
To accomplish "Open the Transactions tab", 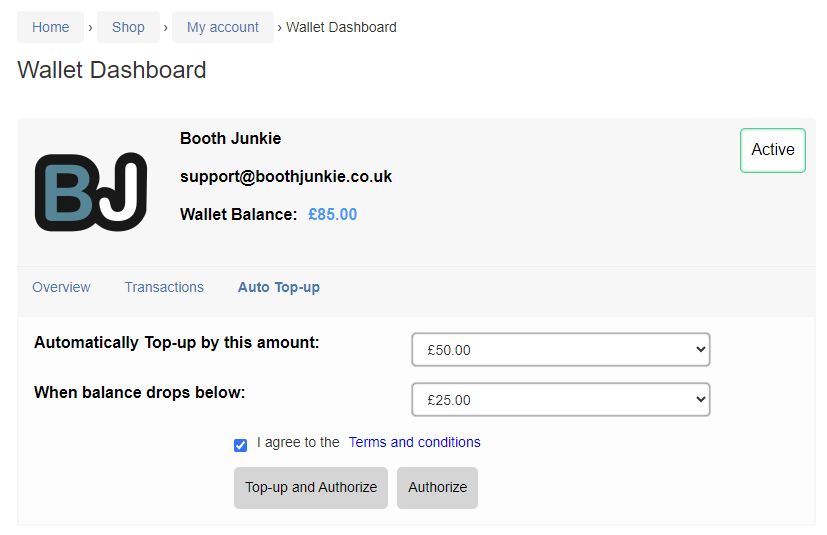I will [164, 287].
